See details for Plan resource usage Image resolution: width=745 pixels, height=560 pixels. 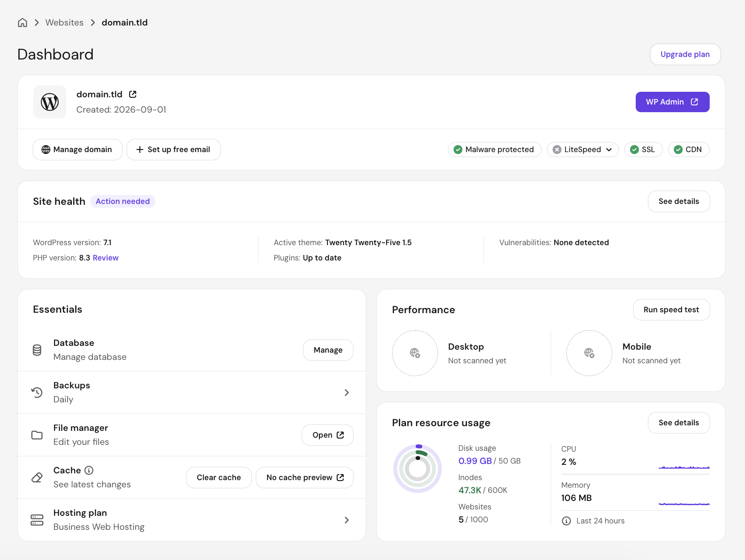click(679, 423)
